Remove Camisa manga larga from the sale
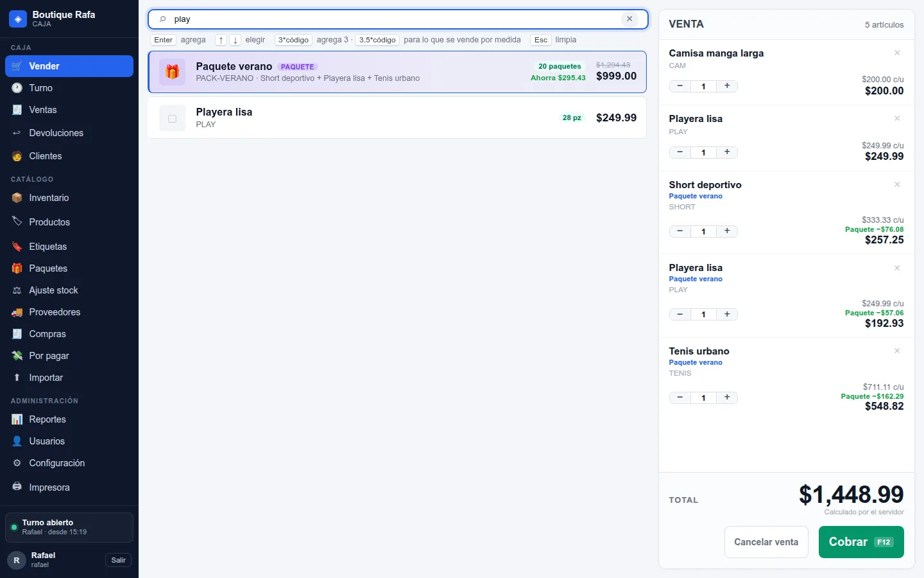The height and width of the screenshot is (578, 924). [897, 53]
